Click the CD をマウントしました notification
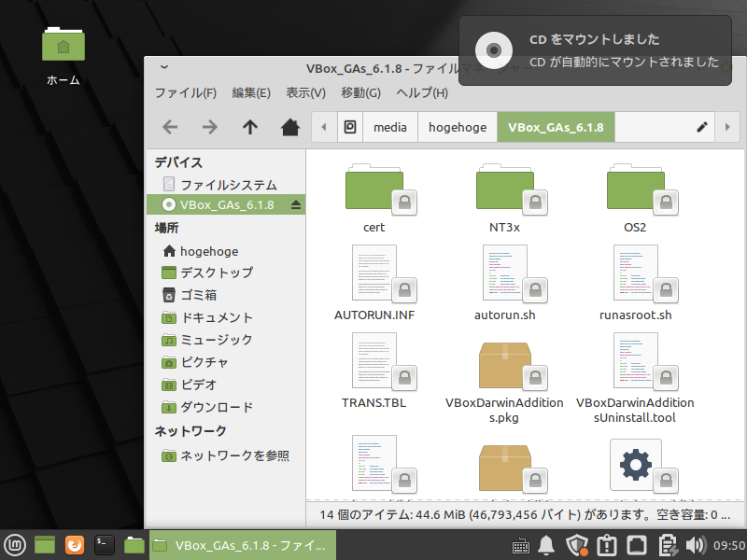747x560 pixels. (595, 50)
